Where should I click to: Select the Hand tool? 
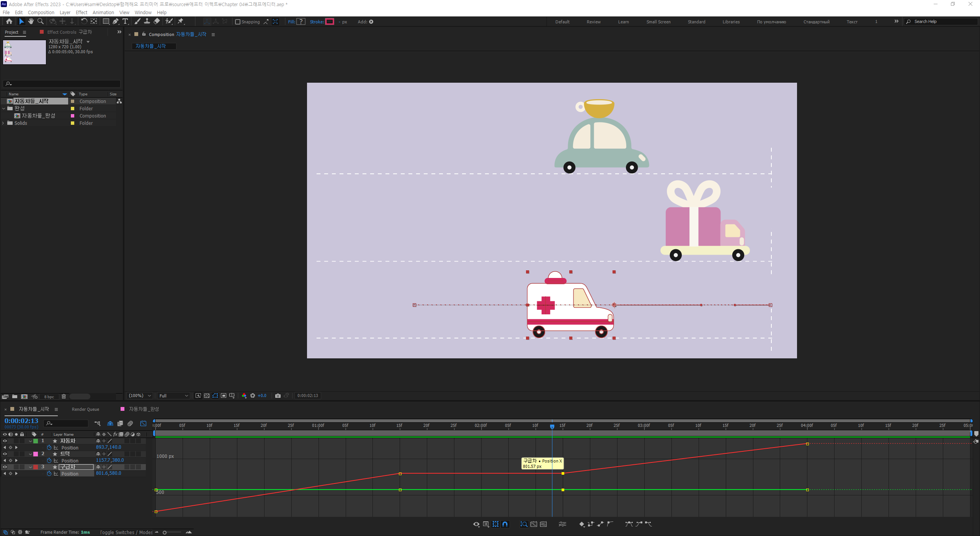tap(31, 21)
